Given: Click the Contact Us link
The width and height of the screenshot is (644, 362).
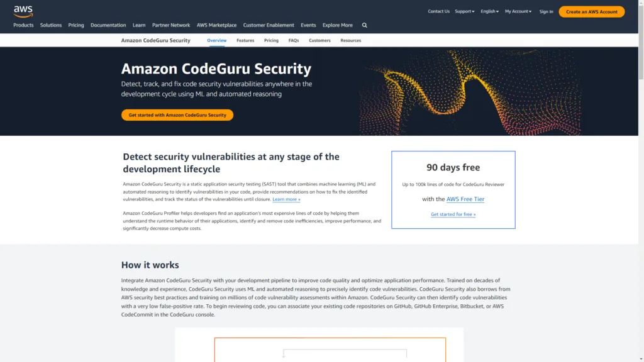Looking at the screenshot, I should coord(438,11).
